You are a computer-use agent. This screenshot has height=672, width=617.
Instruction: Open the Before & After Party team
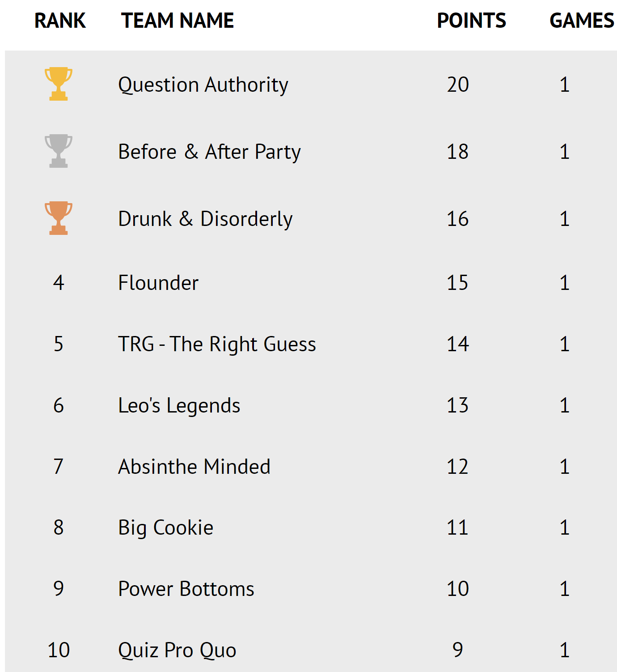tap(209, 152)
